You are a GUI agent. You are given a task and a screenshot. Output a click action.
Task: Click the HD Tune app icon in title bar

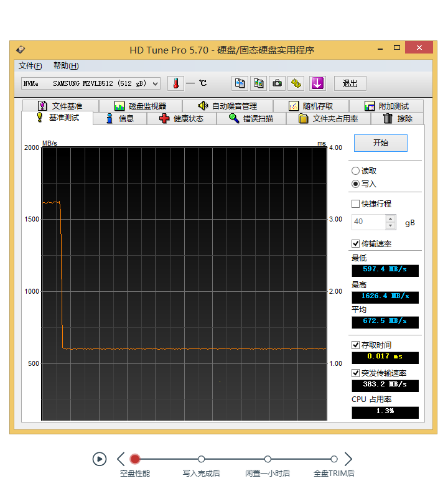tap(21, 49)
